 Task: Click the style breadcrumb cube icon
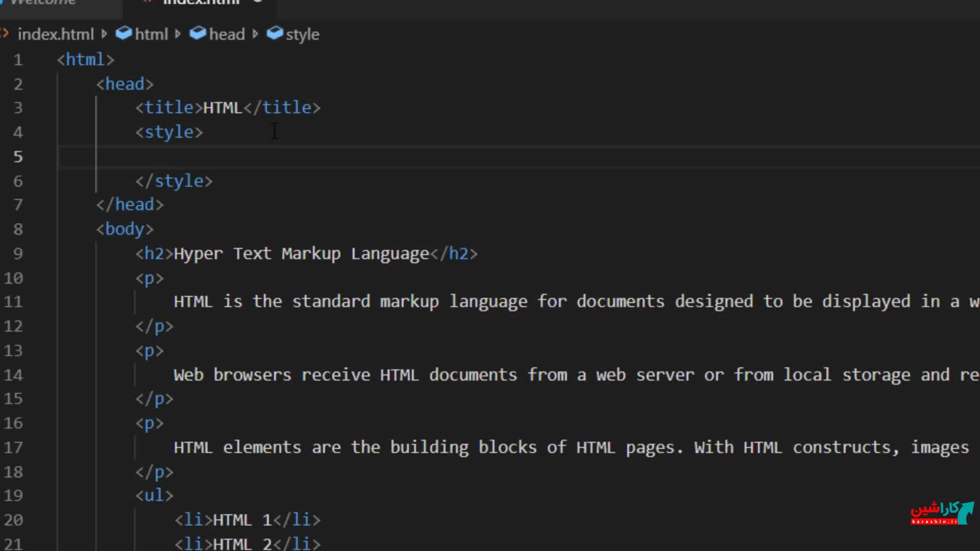tap(275, 33)
